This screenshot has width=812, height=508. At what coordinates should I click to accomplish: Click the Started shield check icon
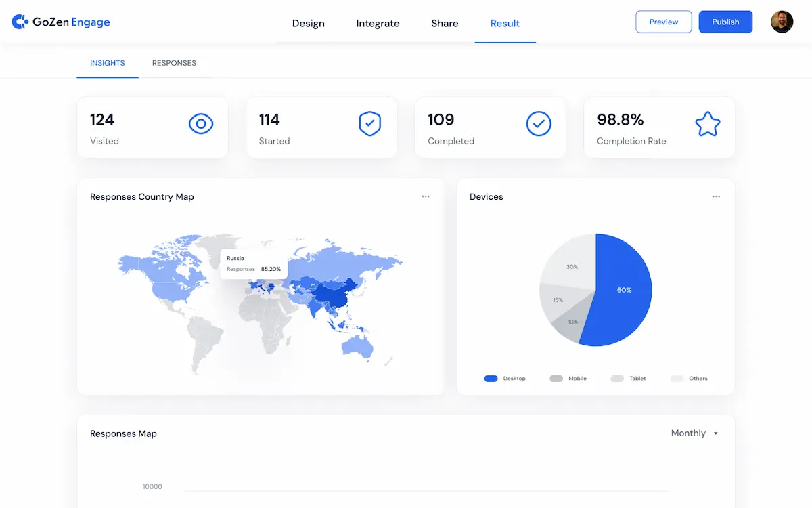click(369, 124)
